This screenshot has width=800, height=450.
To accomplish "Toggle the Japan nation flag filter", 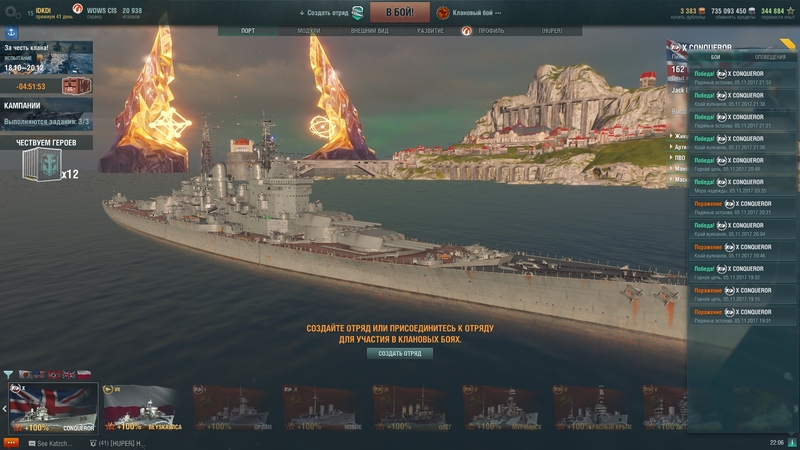I will click(x=25, y=374).
